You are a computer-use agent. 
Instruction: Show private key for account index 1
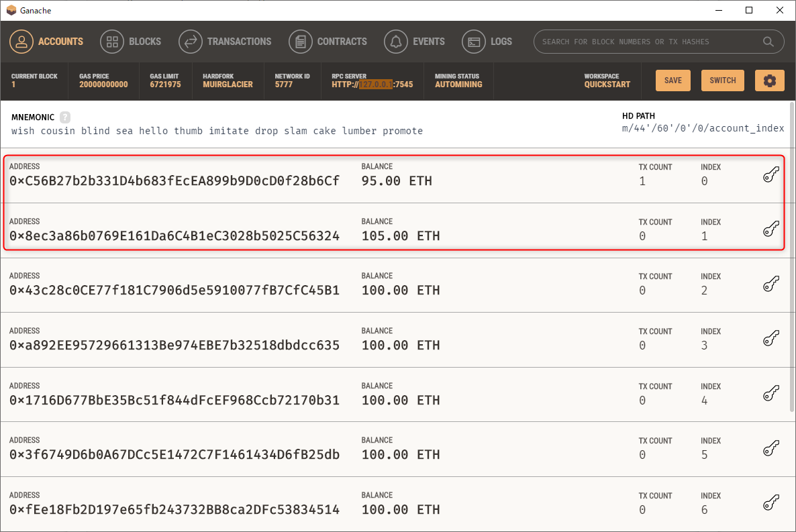[771, 229]
